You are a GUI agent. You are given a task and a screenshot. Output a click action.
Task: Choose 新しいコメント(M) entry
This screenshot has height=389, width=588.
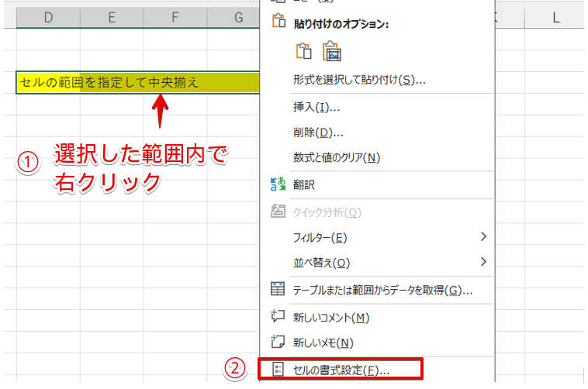(x=331, y=318)
